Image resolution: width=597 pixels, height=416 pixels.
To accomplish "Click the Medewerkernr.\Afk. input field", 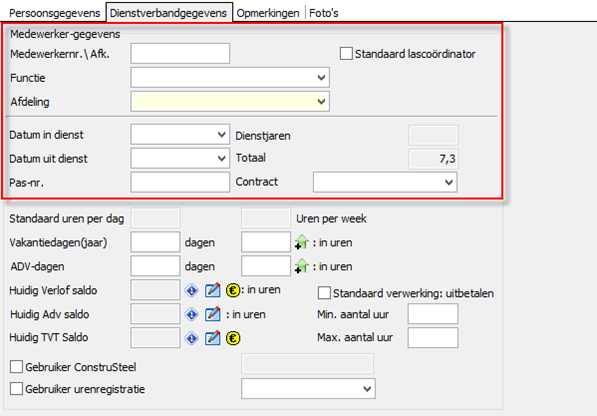I will pos(180,53).
